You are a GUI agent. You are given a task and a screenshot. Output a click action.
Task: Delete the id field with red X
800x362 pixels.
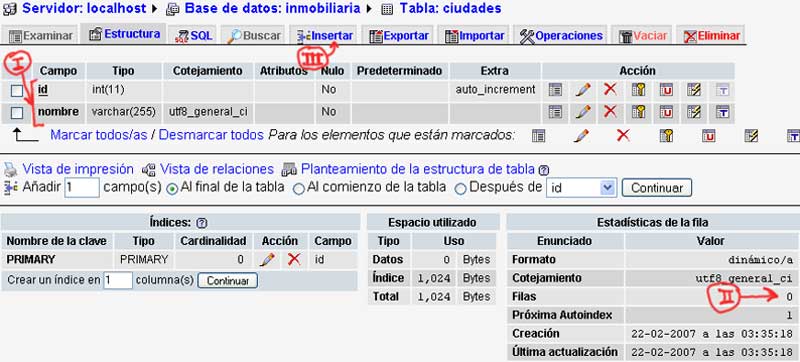click(x=610, y=90)
